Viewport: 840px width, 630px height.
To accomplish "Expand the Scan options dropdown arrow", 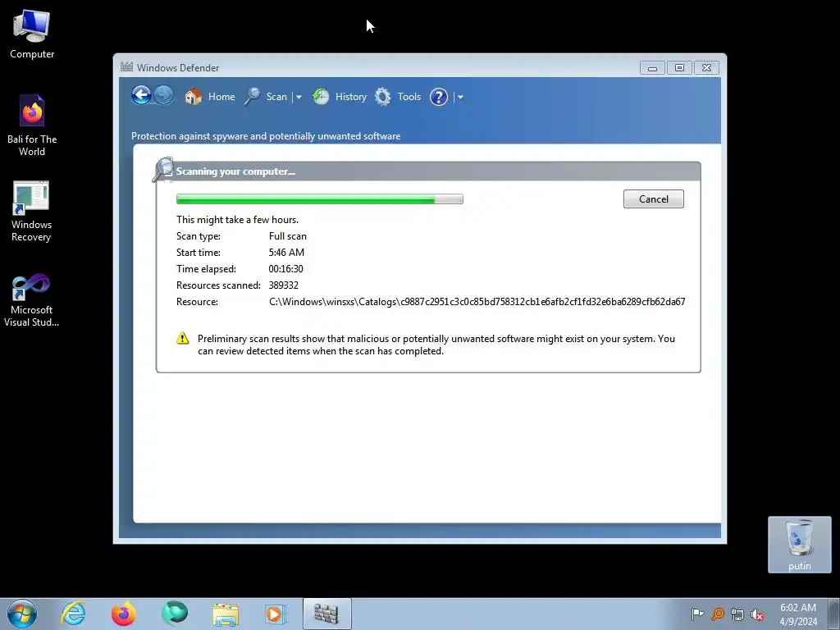I will (299, 98).
